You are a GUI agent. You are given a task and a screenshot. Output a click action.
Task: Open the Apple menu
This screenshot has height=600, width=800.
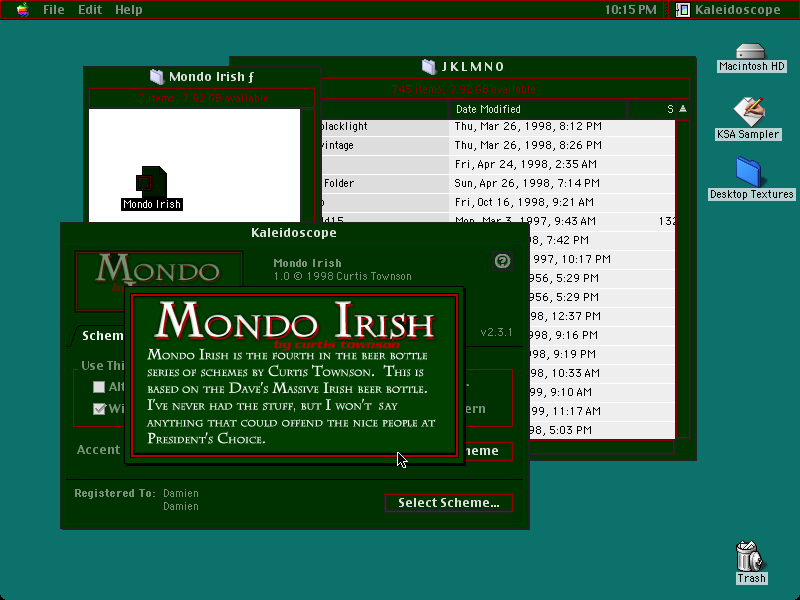tap(22, 10)
